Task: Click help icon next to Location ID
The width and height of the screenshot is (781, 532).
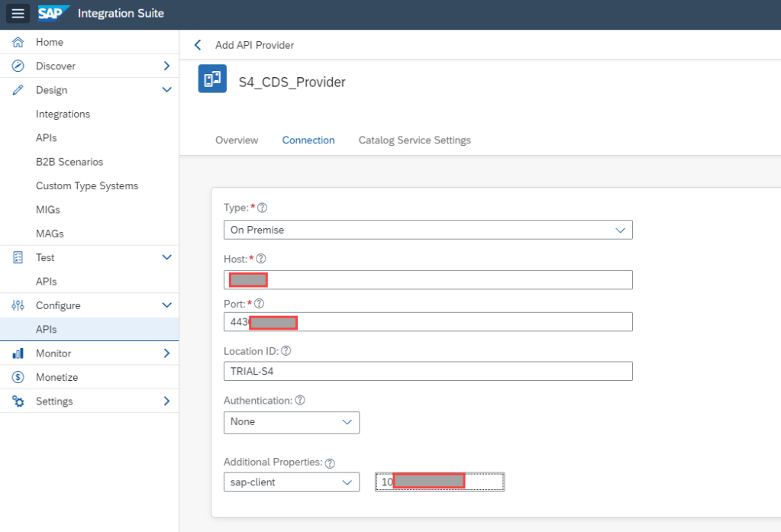Action: pyautogui.click(x=286, y=351)
